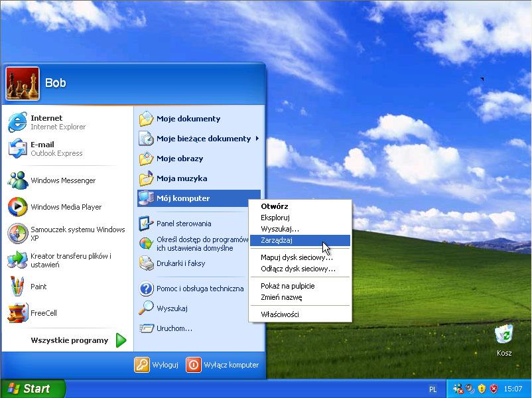The image size is (532, 398).
Task: Click the red security shield tray icon
Action: tap(494, 388)
